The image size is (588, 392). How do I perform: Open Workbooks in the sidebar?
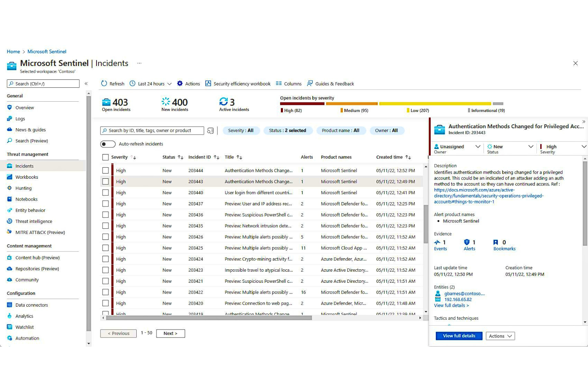click(27, 177)
